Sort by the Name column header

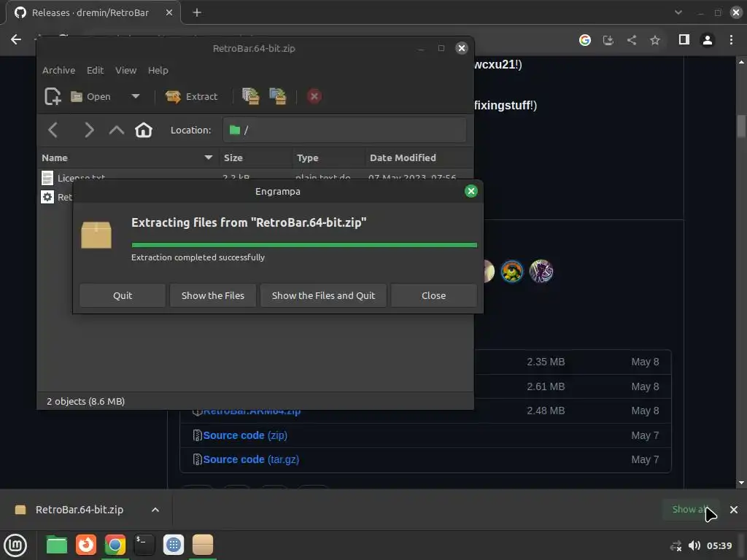click(x=128, y=157)
